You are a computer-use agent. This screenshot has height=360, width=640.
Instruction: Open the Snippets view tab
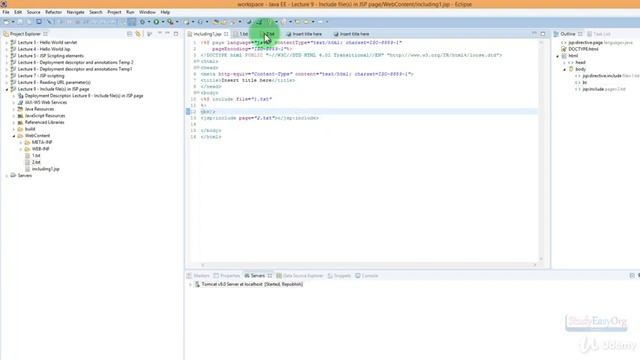[x=339, y=276]
